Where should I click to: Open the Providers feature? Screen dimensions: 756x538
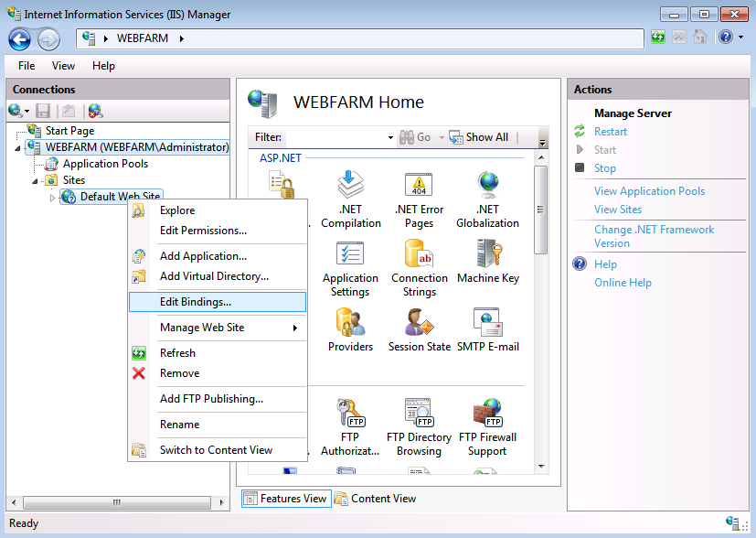(x=350, y=330)
